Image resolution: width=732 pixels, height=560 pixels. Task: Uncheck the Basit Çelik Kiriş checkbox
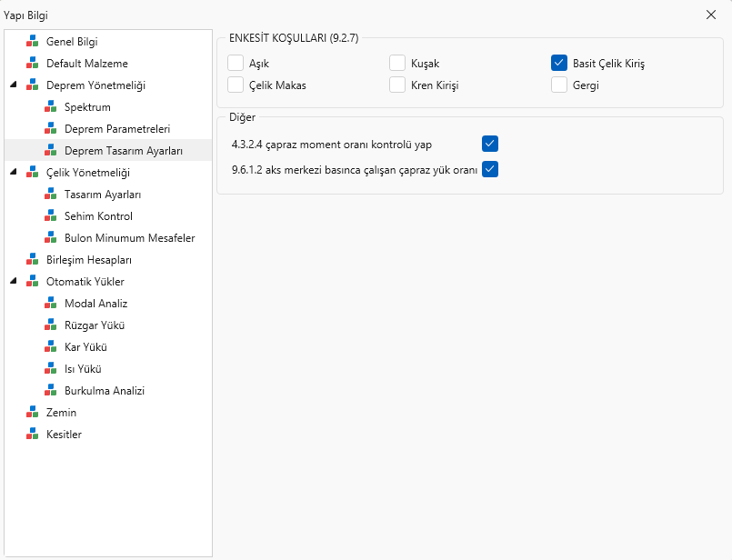(559, 64)
